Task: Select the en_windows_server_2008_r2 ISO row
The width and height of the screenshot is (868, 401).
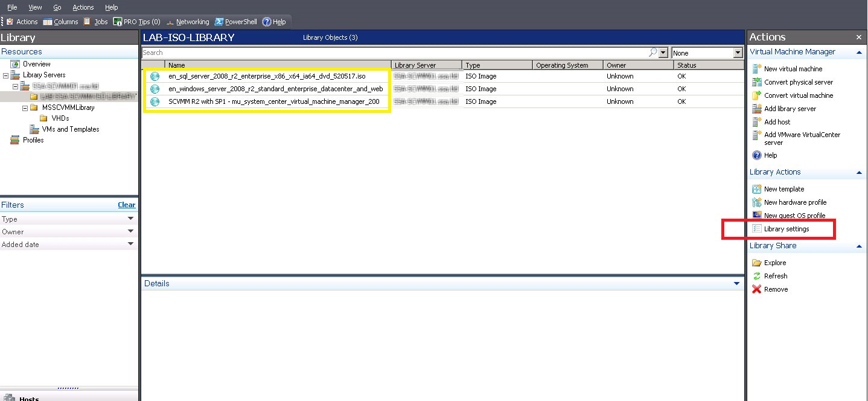Action: [x=443, y=89]
